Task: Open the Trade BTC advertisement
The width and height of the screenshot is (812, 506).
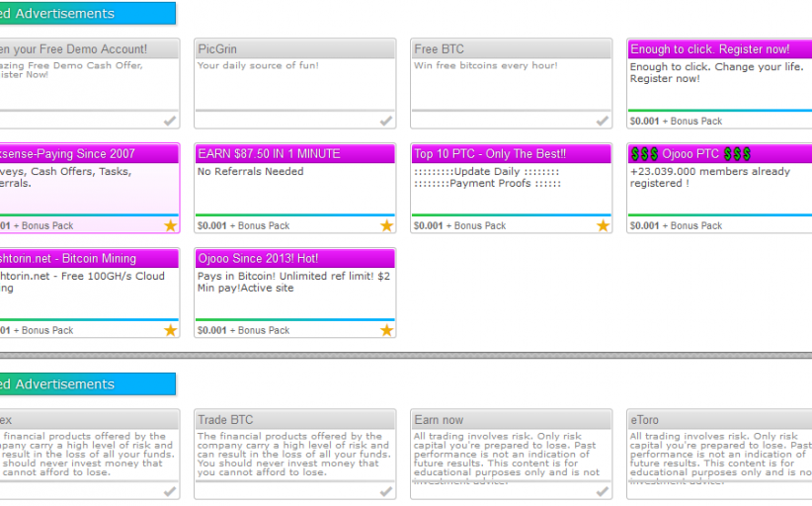Action: click(x=225, y=420)
